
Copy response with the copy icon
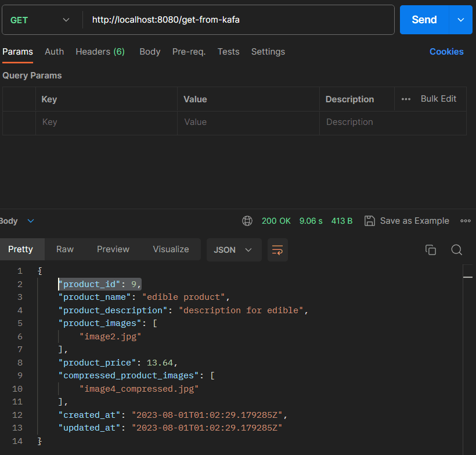(x=431, y=250)
